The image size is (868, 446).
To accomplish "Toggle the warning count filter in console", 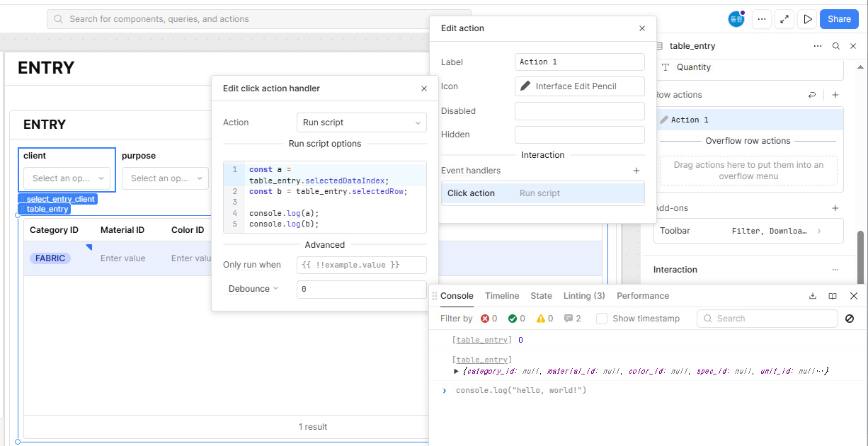I will [544, 319].
